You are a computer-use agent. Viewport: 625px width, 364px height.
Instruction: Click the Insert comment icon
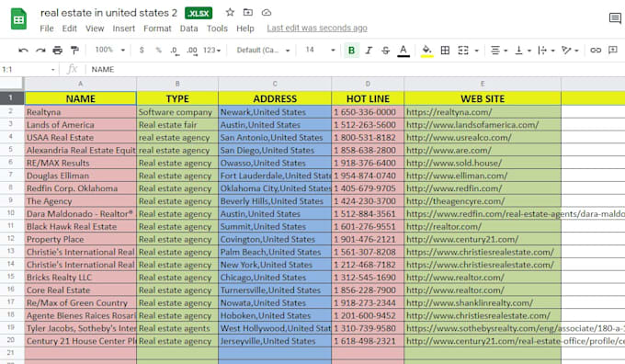pos(613,51)
